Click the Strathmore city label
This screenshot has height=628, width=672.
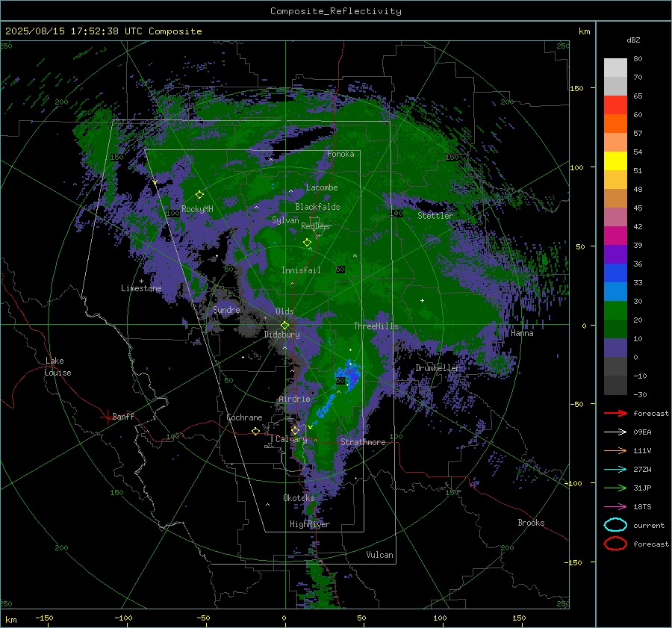[363, 442]
